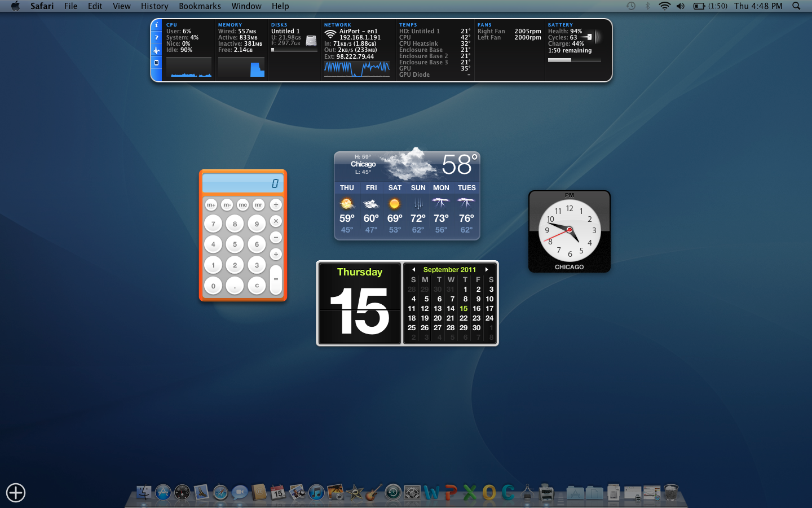Open the Mail stamp icon in Dock
Viewport: 812px width, 508px height.
(201, 493)
